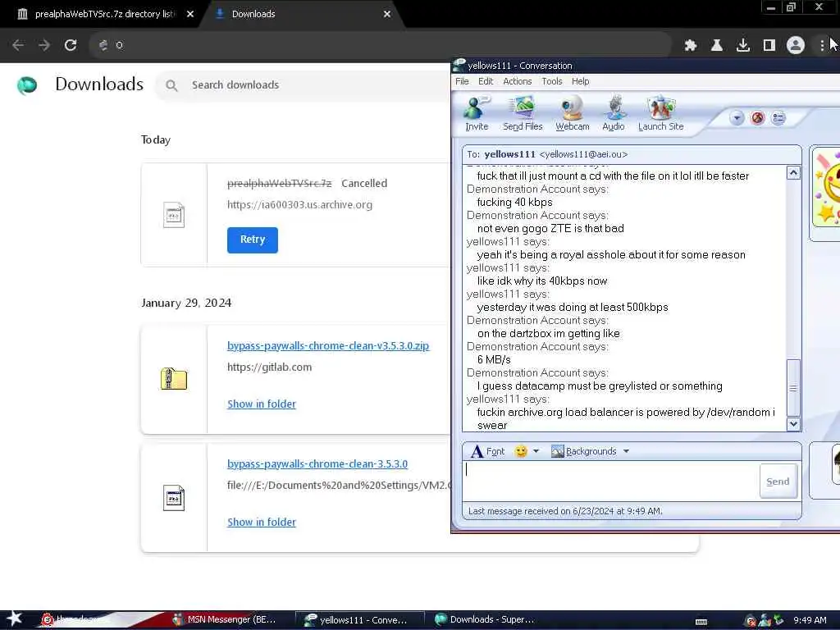
Task: Reload the Downloads page
Action: coord(71,45)
